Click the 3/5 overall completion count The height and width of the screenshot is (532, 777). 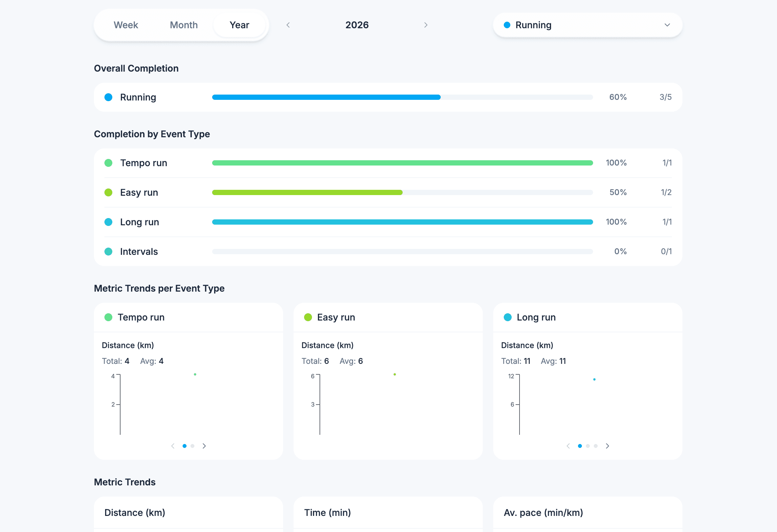(x=666, y=97)
